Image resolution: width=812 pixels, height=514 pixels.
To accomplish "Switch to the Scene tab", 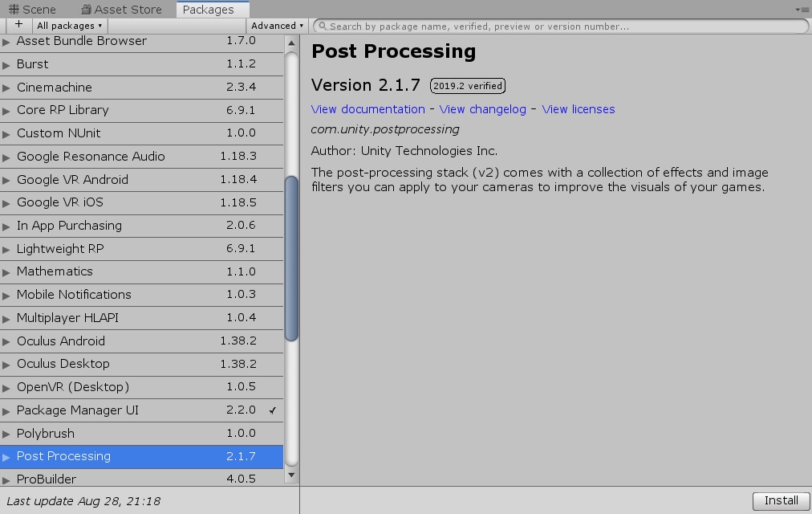I will coord(32,10).
